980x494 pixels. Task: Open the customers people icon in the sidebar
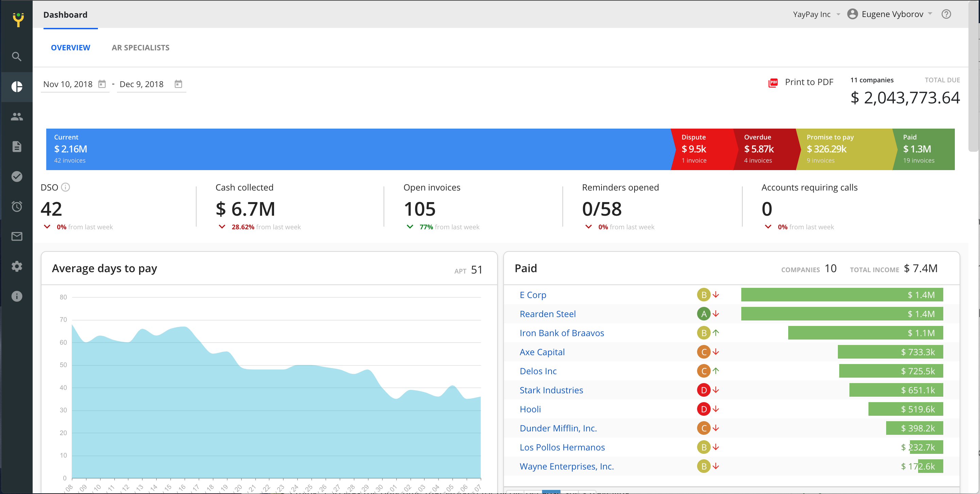tap(16, 117)
